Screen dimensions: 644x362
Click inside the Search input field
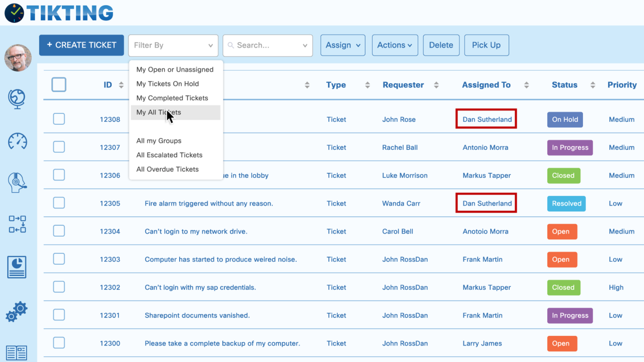coord(262,45)
